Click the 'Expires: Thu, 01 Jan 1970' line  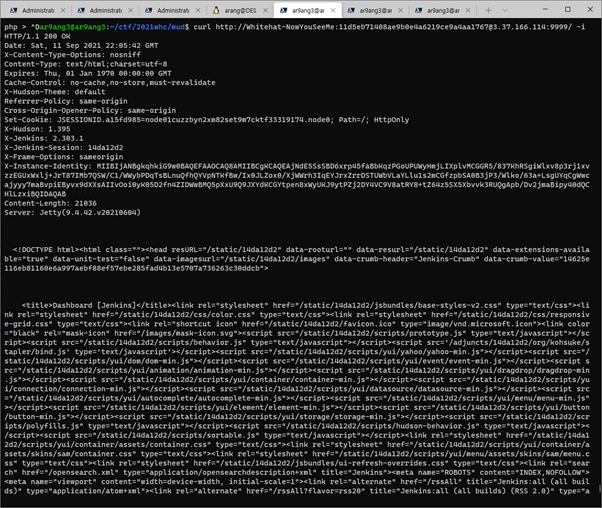pos(88,73)
